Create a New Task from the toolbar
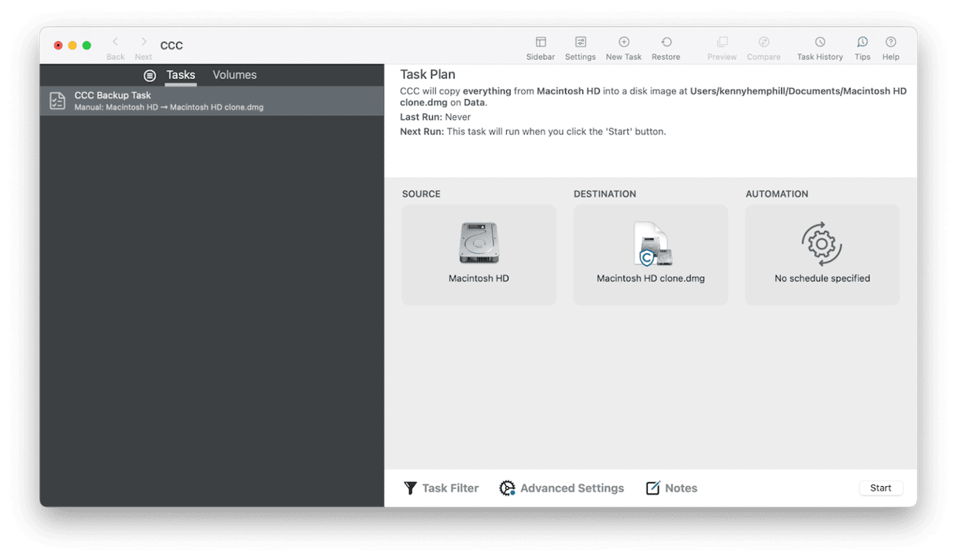The height and width of the screenshot is (560, 957). tap(623, 42)
